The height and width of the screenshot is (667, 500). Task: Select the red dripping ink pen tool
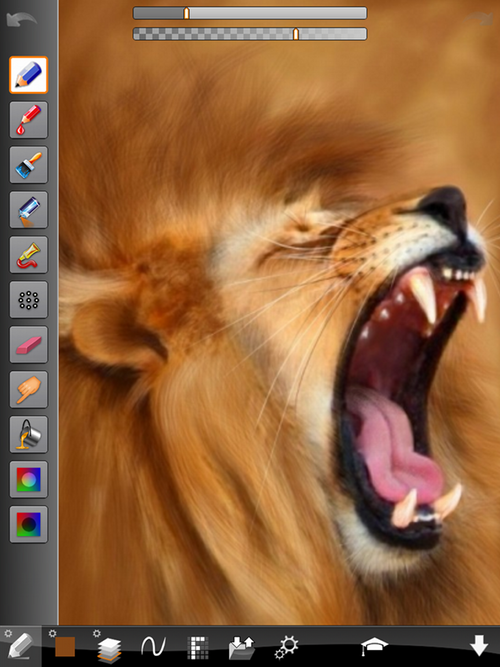(29, 120)
